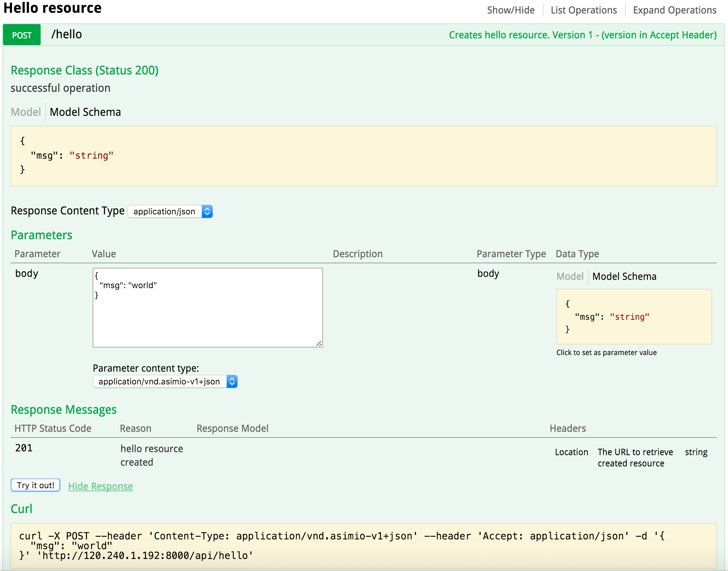Click the Expand Operations link
This screenshot has width=728, height=571.
coord(674,10)
